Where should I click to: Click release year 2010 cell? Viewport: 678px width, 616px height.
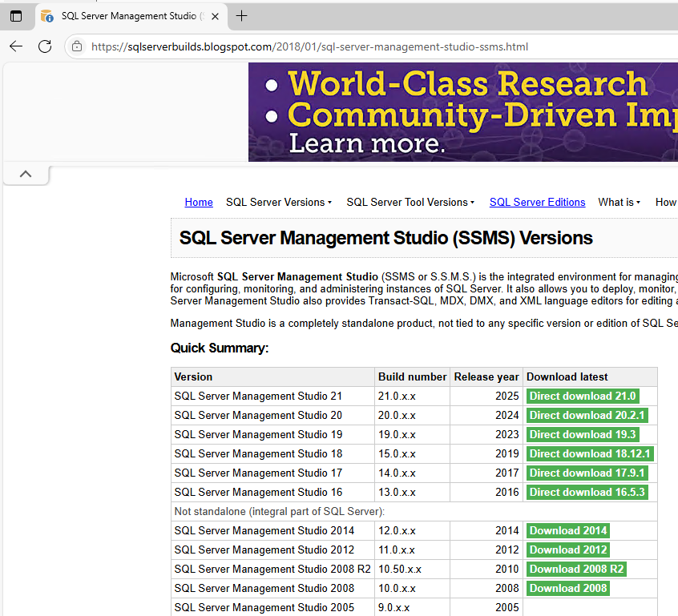[486, 570]
